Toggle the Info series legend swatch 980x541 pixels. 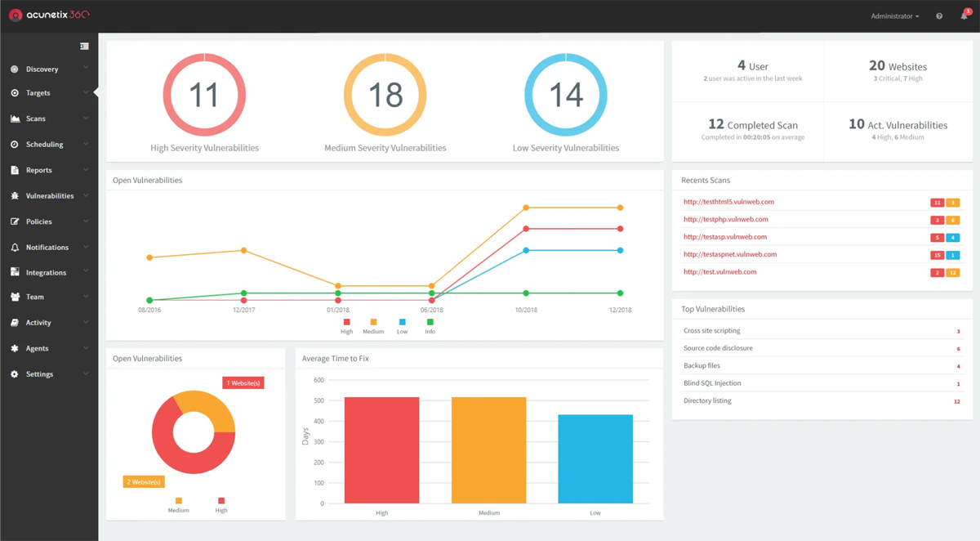coord(430,322)
